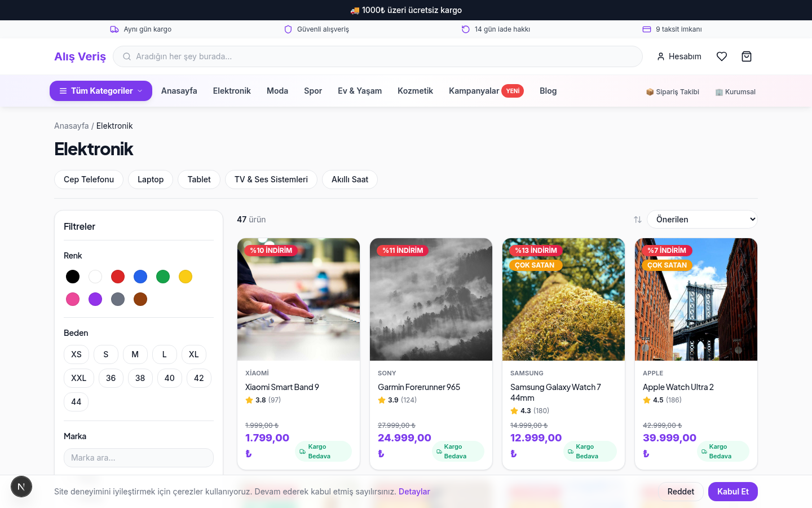Image resolution: width=812 pixels, height=508 pixels.
Task: Expand Tüm Kategoriler with its chevron
Action: coord(140,91)
